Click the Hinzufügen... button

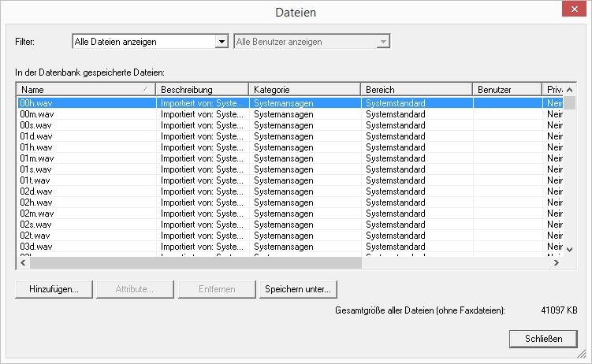coord(54,289)
